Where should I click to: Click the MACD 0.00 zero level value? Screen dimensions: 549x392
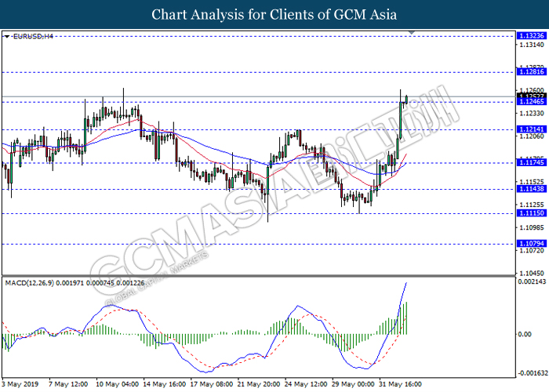tap(525, 334)
